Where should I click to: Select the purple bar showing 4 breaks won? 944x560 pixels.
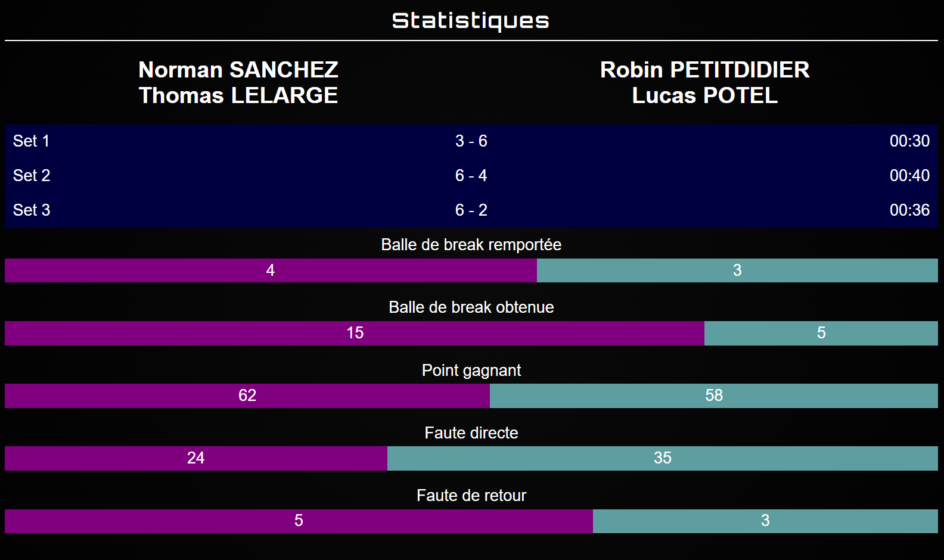pyautogui.click(x=271, y=270)
